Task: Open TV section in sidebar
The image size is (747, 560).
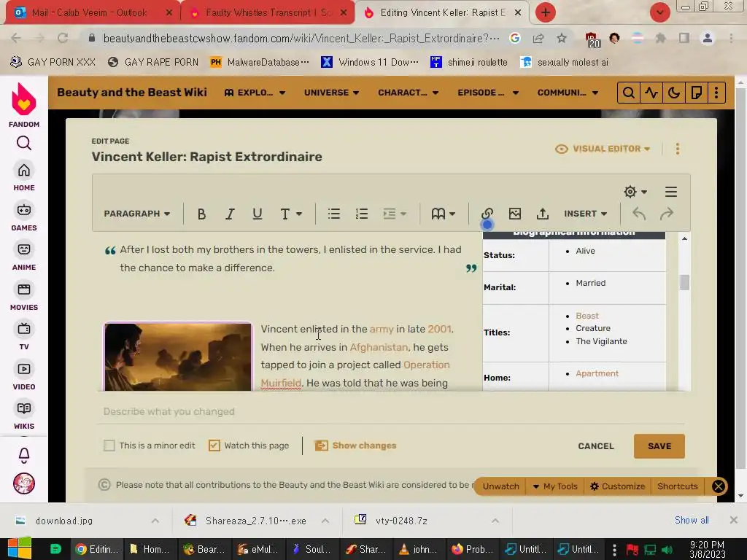Action: pos(24,335)
